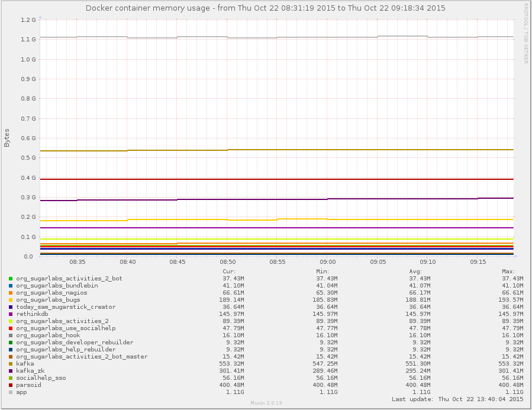Click the Max: column header
Image resolution: width=532 pixels, height=410 pixels.
[508, 272]
